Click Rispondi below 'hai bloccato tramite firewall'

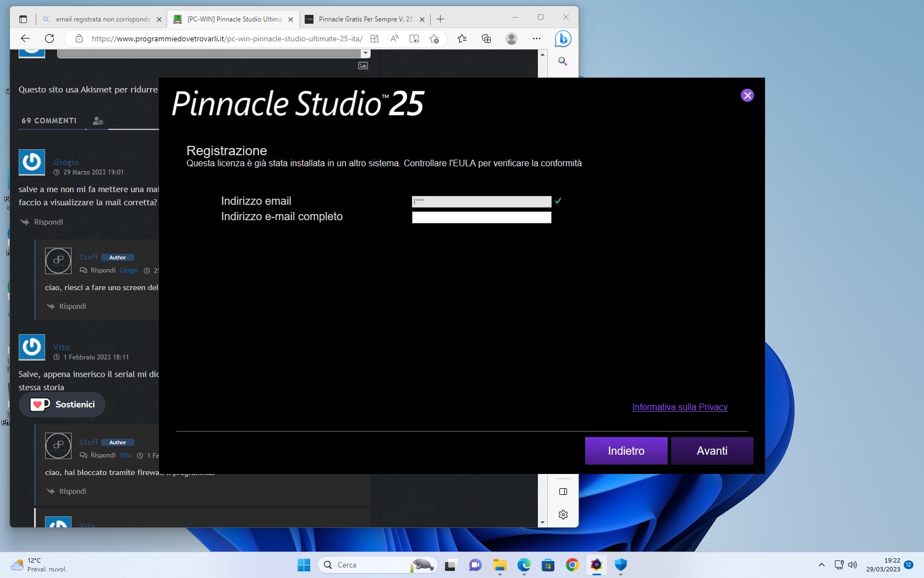[x=73, y=491]
